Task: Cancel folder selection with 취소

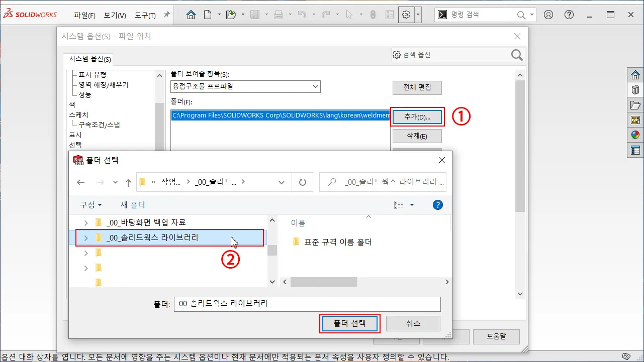Action: [x=413, y=323]
